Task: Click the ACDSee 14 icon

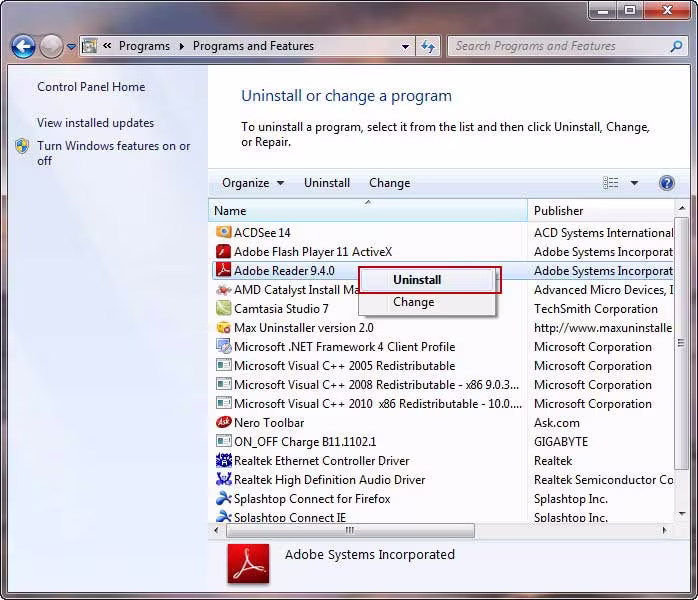Action: point(223,232)
